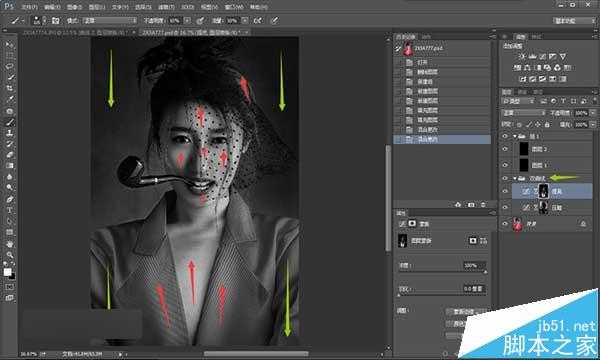Hide the 图层 2 layer
600x360 pixels.
pos(505,149)
